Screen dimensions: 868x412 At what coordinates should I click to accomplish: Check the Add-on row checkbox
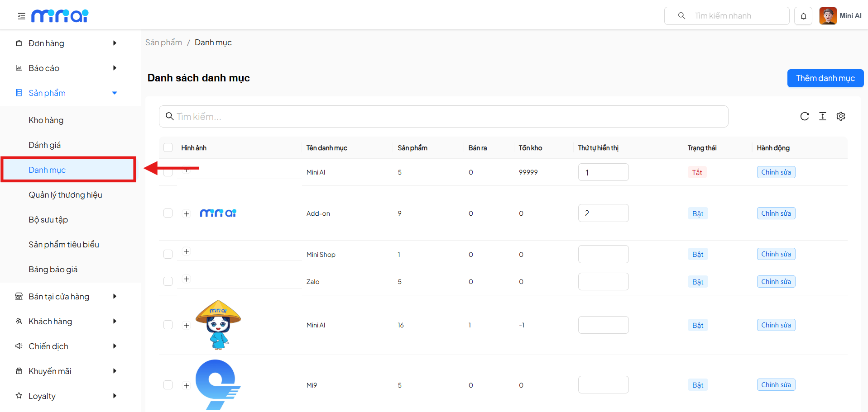pos(168,213)
